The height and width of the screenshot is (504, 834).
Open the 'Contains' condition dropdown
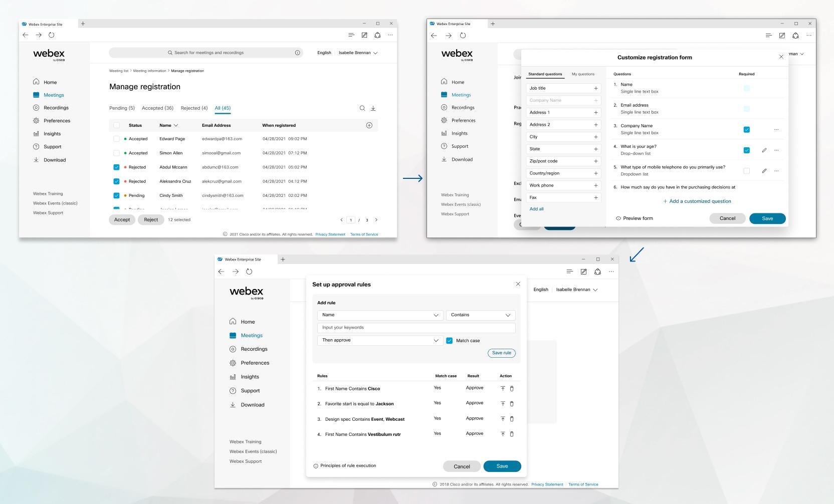(x=480, y=315)
